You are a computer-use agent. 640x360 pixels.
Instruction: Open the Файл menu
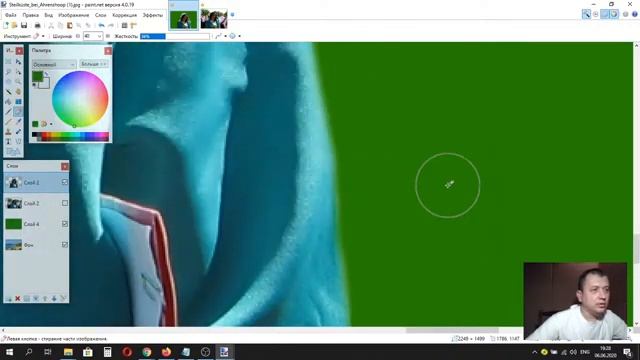pyautogui.click(x=11, y=15)
